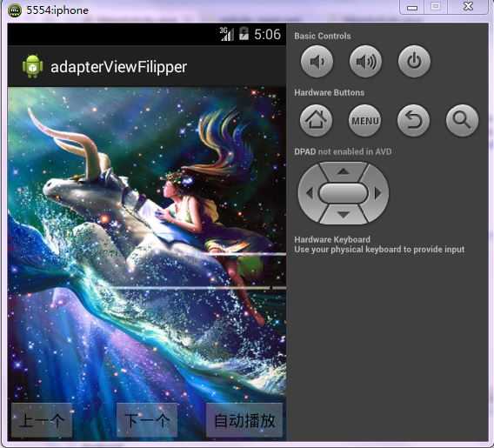
Task: Click the 上一个 (previous) button
Action: pos(42,420)
